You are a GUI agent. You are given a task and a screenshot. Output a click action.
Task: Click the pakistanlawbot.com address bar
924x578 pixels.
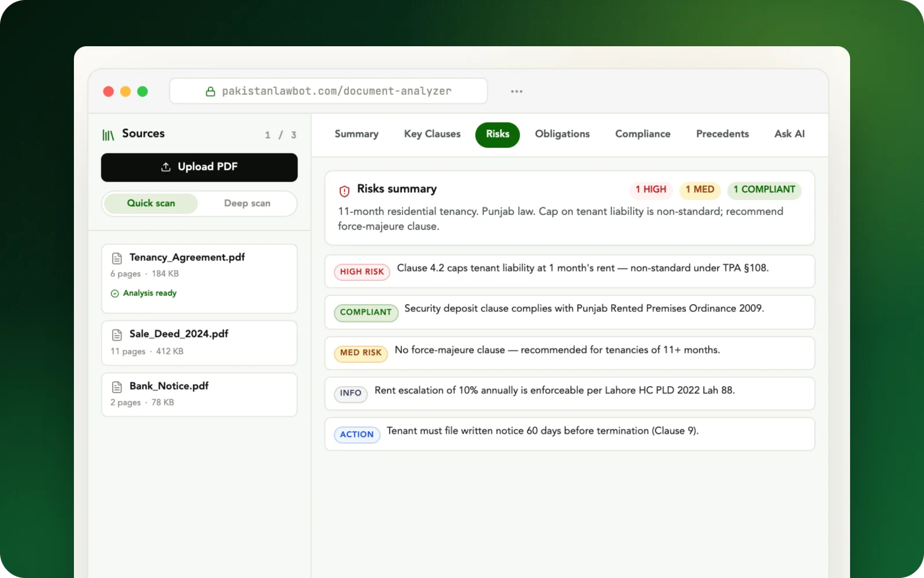tap(328, 91)
